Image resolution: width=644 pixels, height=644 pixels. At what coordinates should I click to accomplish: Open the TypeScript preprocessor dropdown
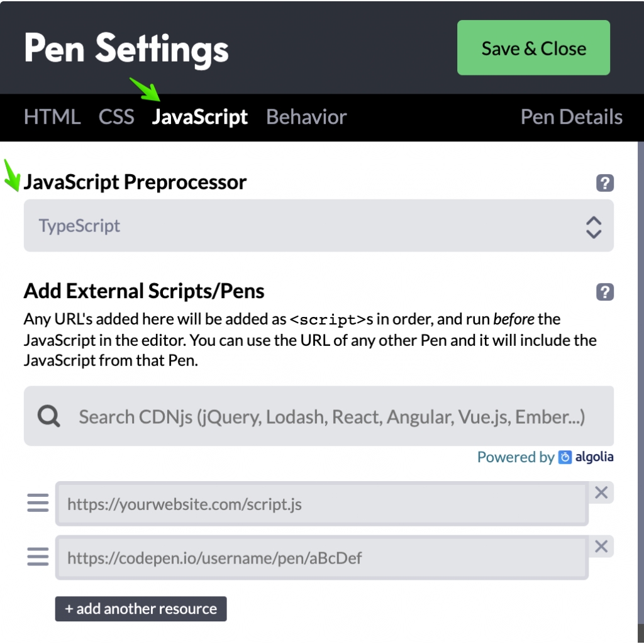coord(302,226)
